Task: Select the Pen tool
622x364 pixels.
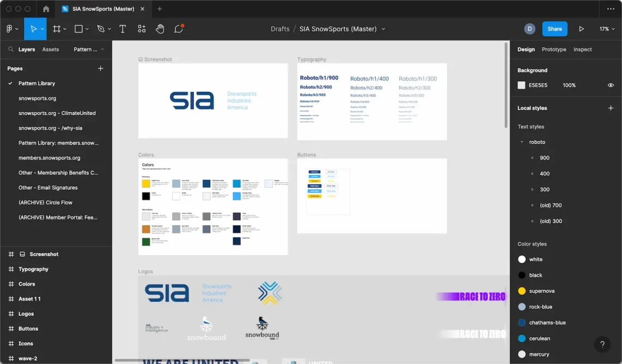Action: pos(101,28)
